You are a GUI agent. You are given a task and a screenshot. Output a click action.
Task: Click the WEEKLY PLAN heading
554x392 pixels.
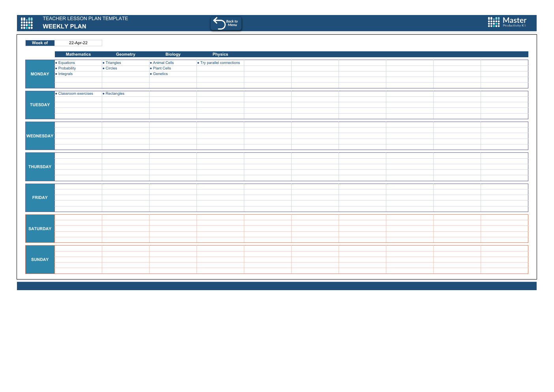click(x=64, y=26)
